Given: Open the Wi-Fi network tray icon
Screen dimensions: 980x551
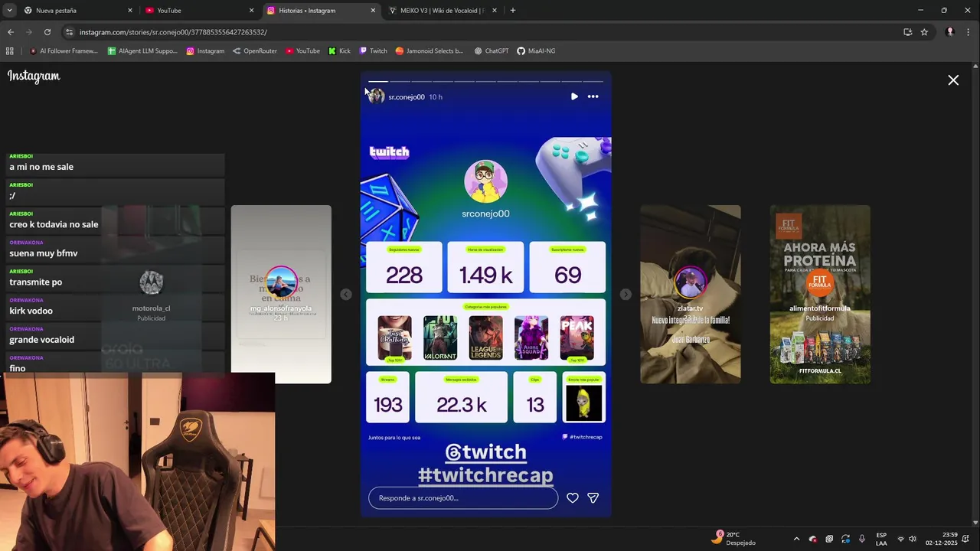Looking at the screenshot, I should click(x=900, y=539).
